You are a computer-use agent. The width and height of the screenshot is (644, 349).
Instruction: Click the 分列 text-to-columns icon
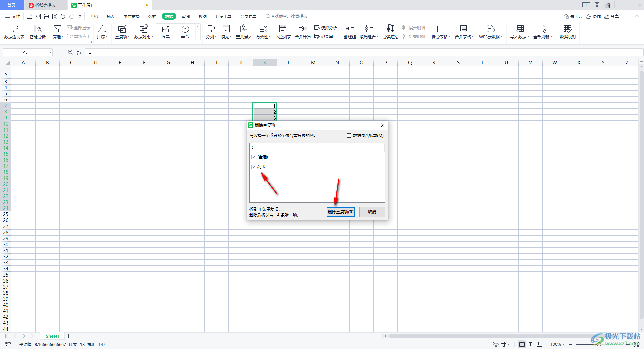(x=211, y=29)
